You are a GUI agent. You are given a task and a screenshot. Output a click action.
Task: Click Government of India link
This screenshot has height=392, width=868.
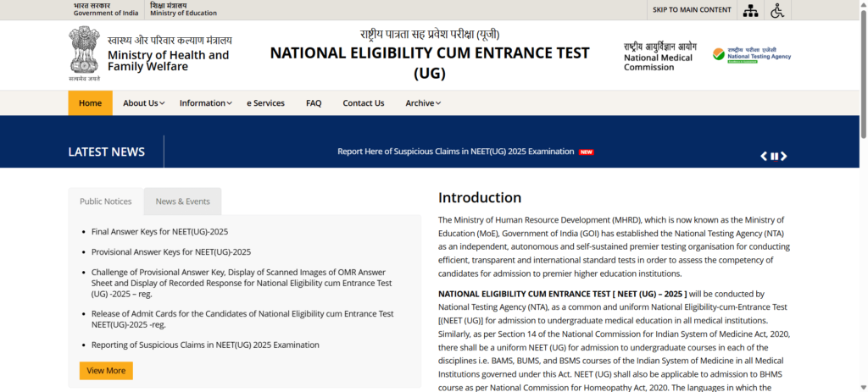tap(106, 9)
